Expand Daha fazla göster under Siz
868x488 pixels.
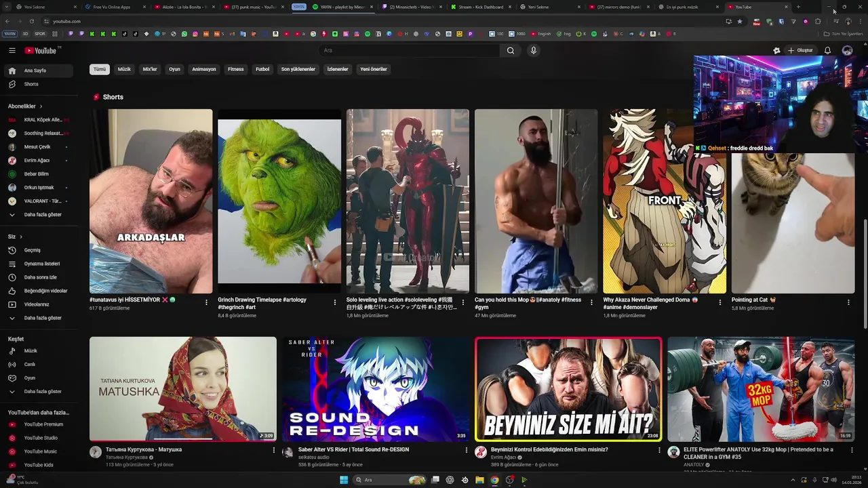38,318
